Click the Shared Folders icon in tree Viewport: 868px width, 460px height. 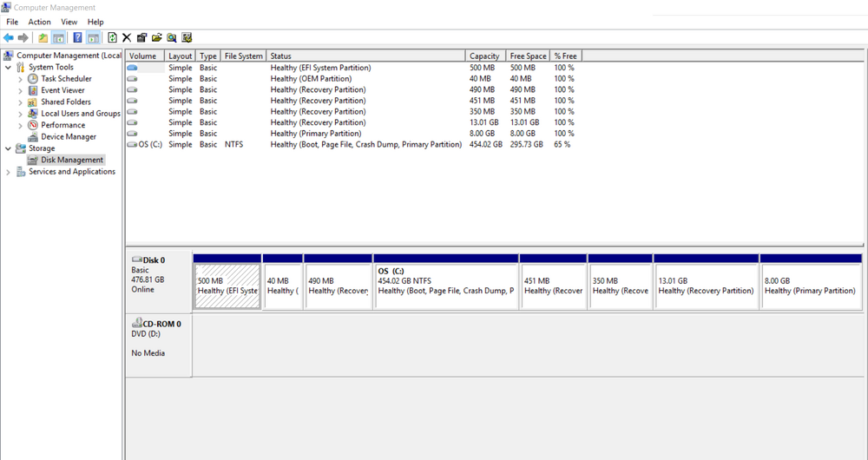33,102
